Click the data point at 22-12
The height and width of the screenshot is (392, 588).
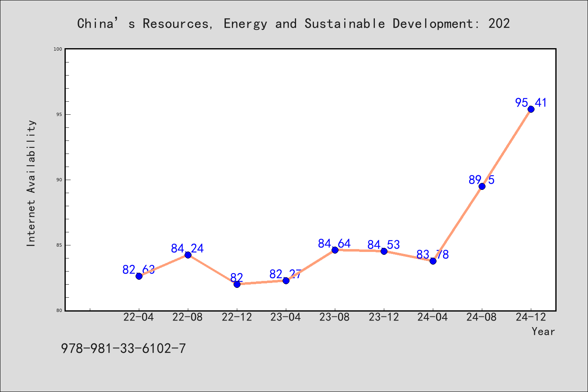tap(237, 284)
